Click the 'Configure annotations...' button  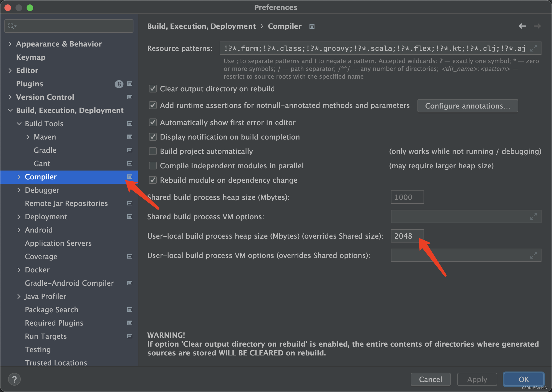point(467,106)
